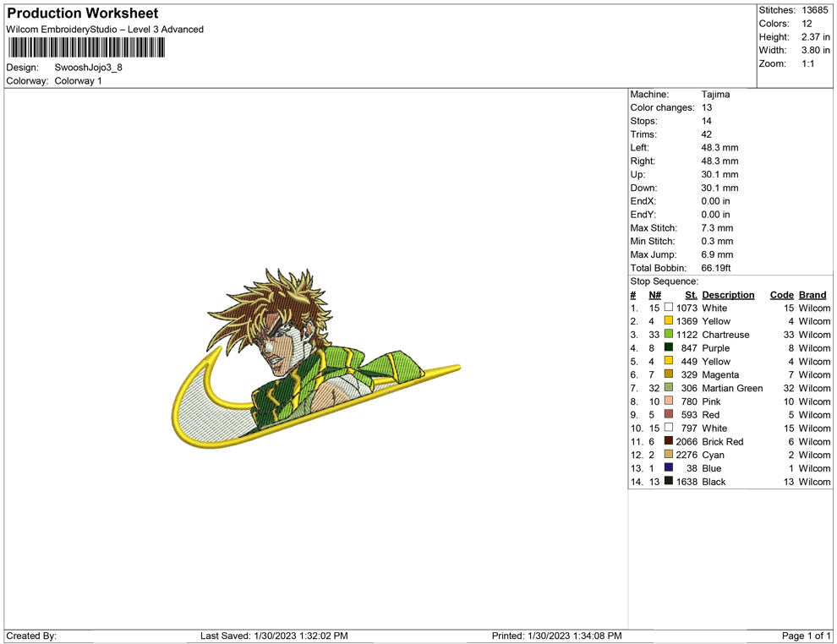Click the Color changes value 13
The width and height of the screenshot is (837, 644).
pos(707,108)
